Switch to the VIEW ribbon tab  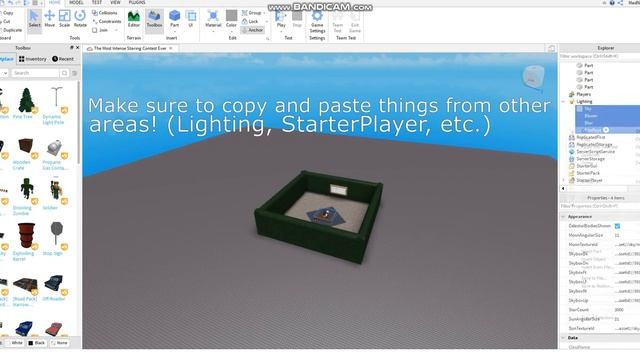click(x=116, y=2)
